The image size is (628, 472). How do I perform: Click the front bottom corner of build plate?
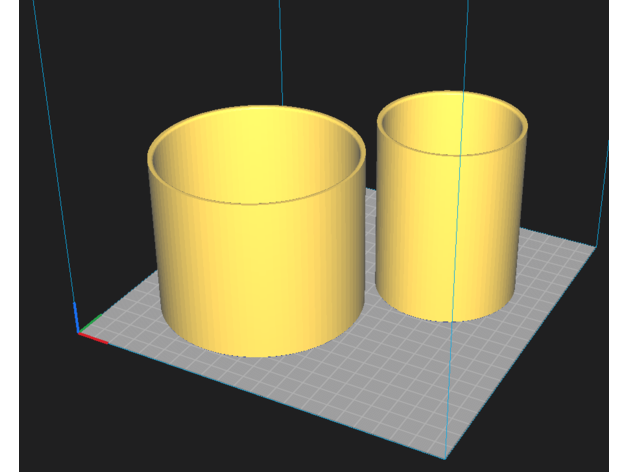(446, 458)
